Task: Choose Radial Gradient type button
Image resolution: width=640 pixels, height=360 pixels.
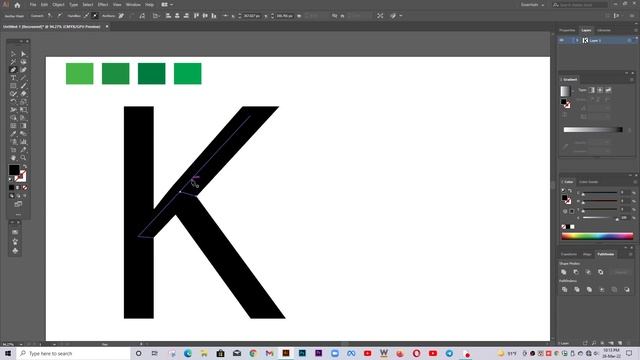Action: (600, 90)
